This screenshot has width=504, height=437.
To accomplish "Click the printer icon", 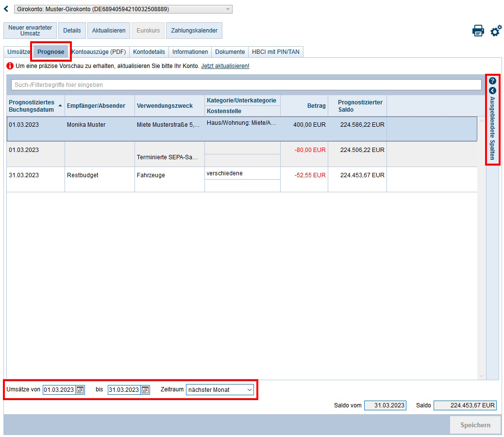I will [x=478, y=31].
